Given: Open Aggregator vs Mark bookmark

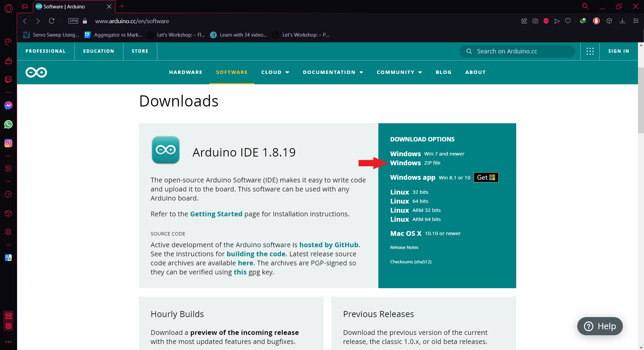Looking at the screenshot, I should 113,35.
